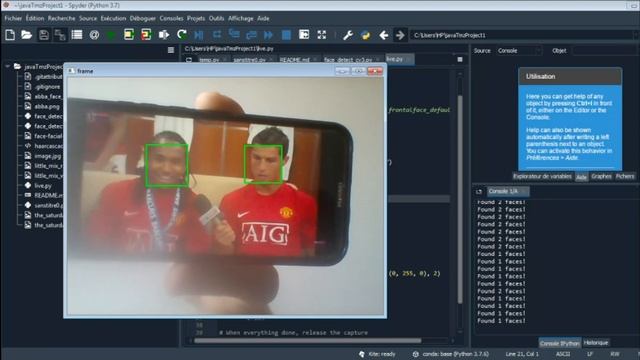Image resolution: width=640 pixels, height=360 pixels.
Task: Go back with the left arrow
Action: (383, 36)
